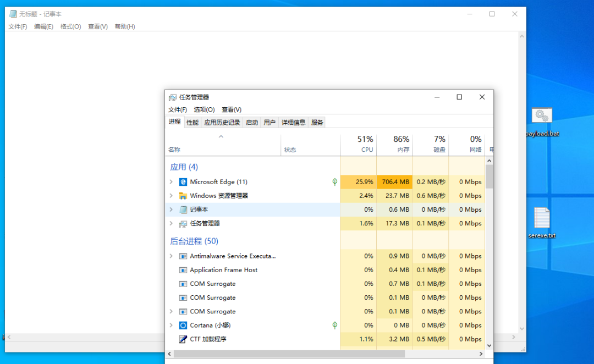Click Task Manager horizontal scroll left arrow
This screenshot has width=594, height=364.
(x=169, y=354)
